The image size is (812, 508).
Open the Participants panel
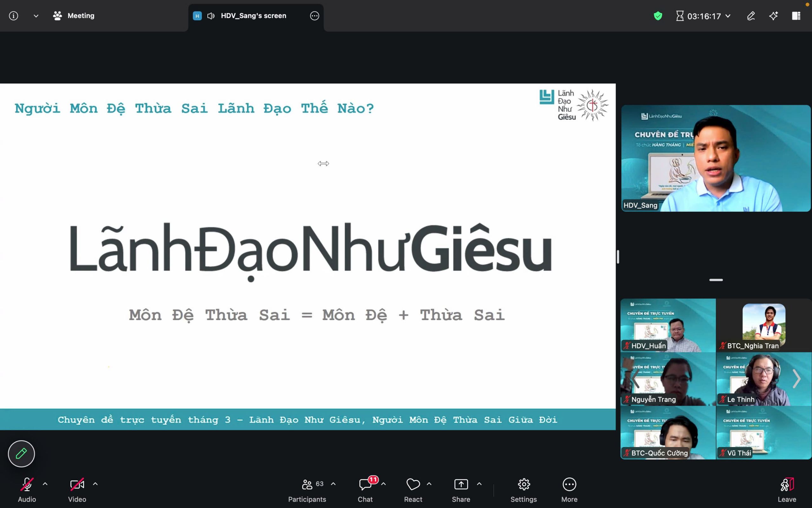(x=307, y=490)
